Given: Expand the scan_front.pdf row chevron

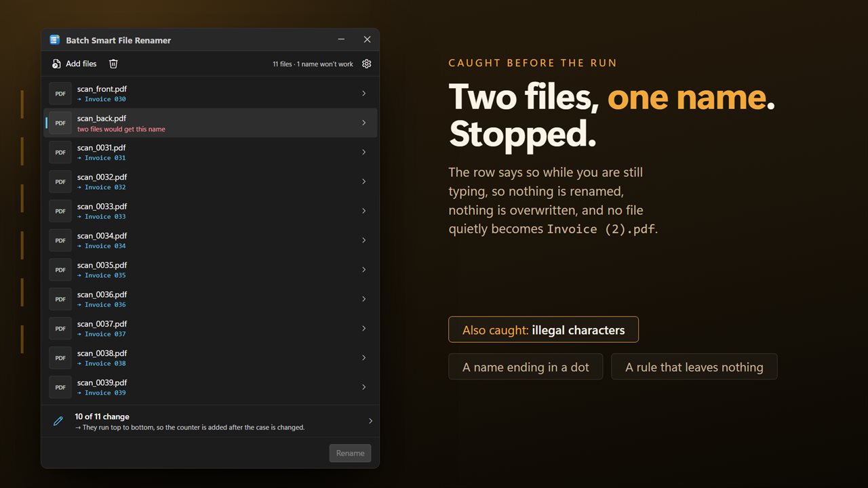Looking at the screenshot, I should [x=364, y=94].
